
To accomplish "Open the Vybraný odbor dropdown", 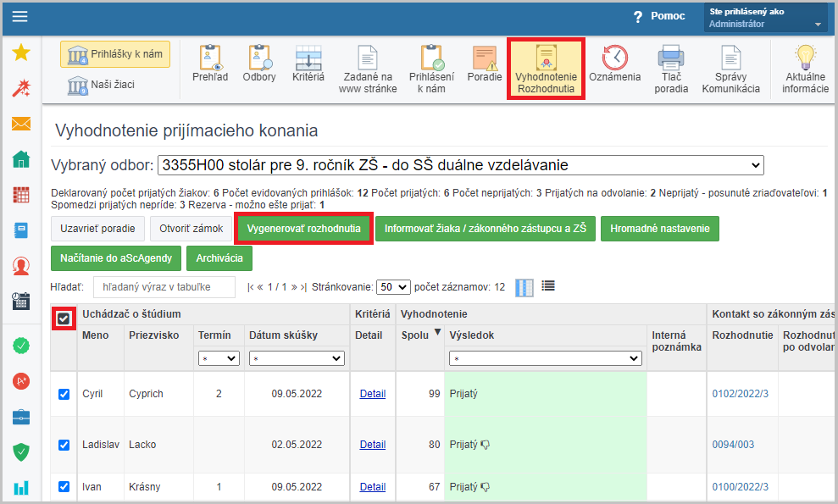I will (461, 165).
